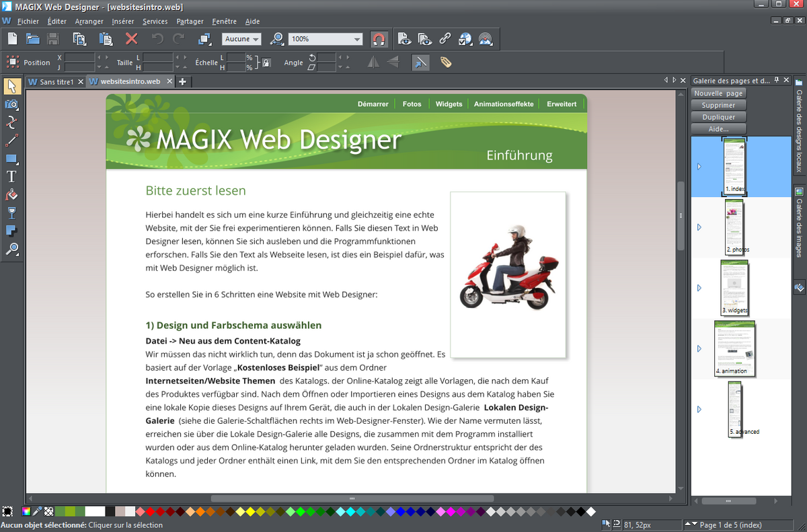Preview the whole website icon
This screenshot has height=532, width=807.
coord(424,39)
